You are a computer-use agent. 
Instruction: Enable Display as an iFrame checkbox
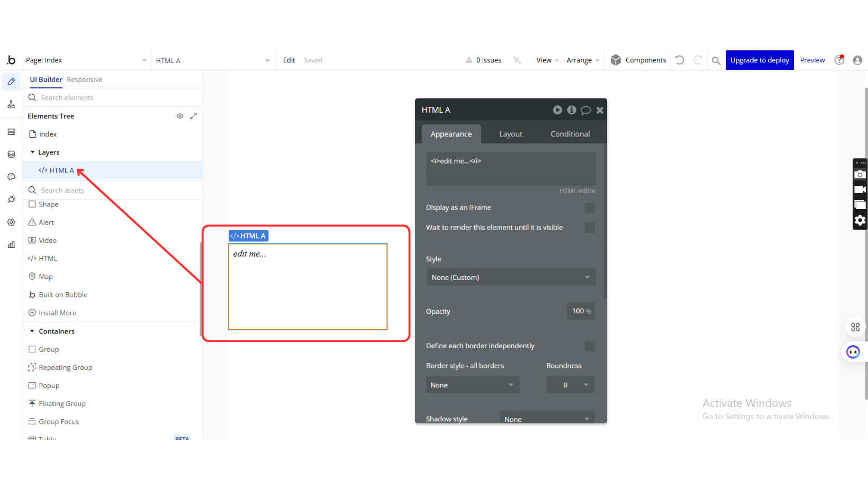[x=590, y=208]
